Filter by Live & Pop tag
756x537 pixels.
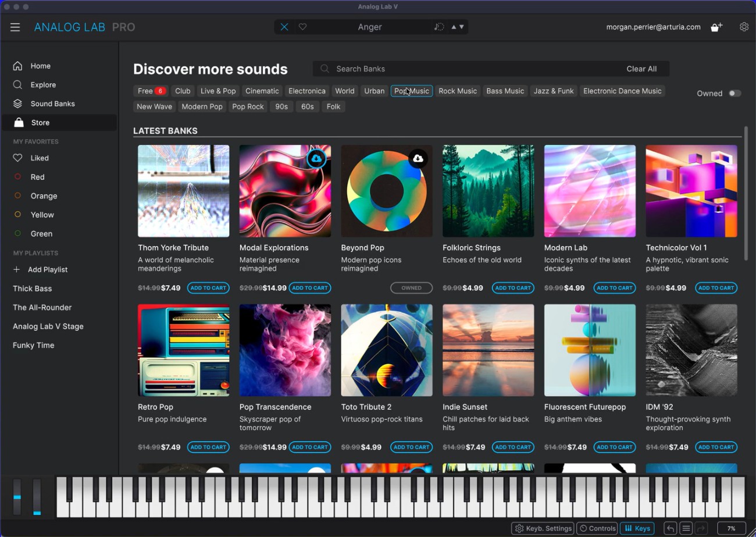pyautogui.click(x=218, y=91)
